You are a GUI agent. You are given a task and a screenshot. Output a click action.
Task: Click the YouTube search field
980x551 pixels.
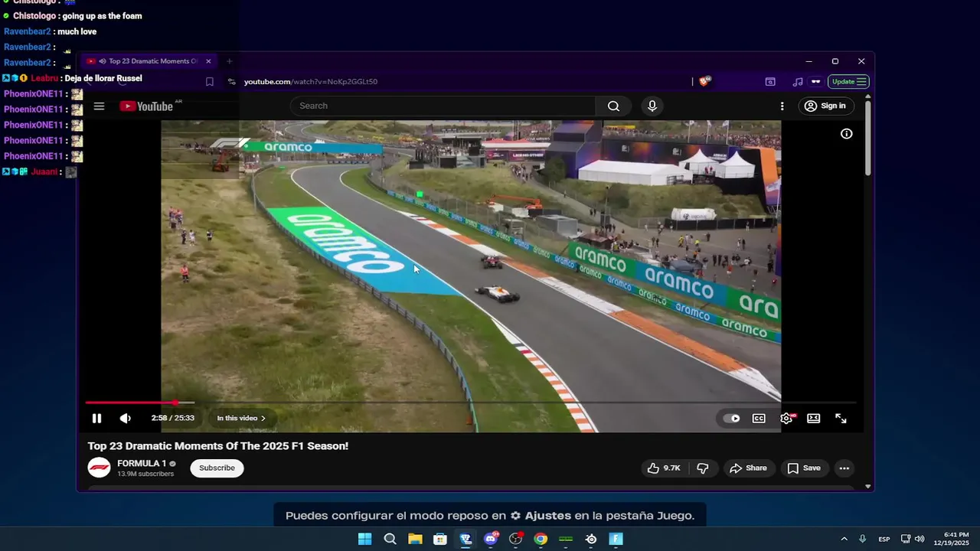[443, 106]
